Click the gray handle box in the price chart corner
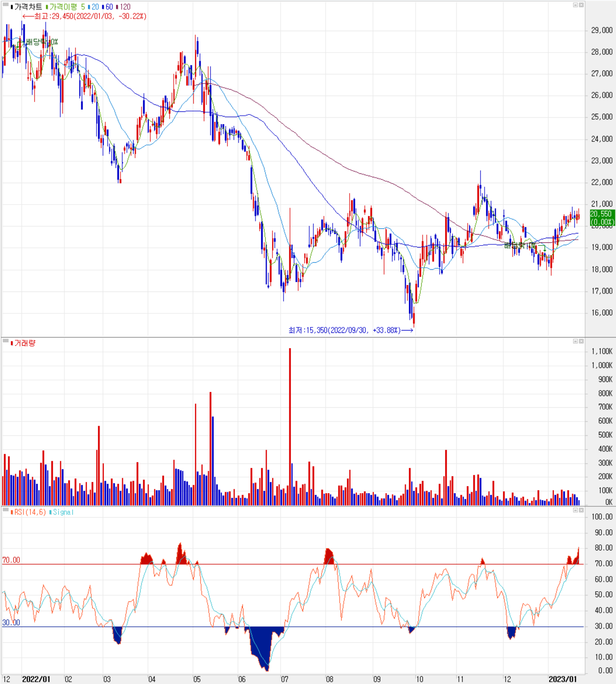Screen dimensions: 616x684 click(5, 5)
